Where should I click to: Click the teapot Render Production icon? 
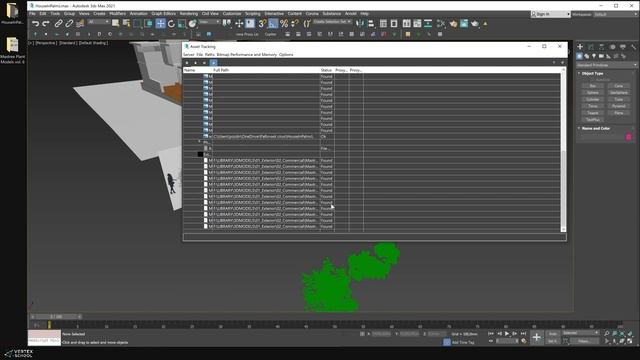475,24
